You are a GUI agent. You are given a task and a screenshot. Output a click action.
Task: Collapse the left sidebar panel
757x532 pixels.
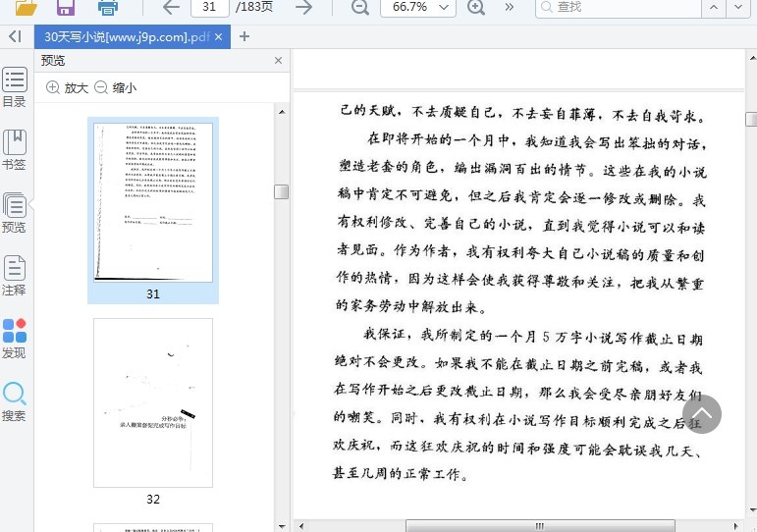15,36
